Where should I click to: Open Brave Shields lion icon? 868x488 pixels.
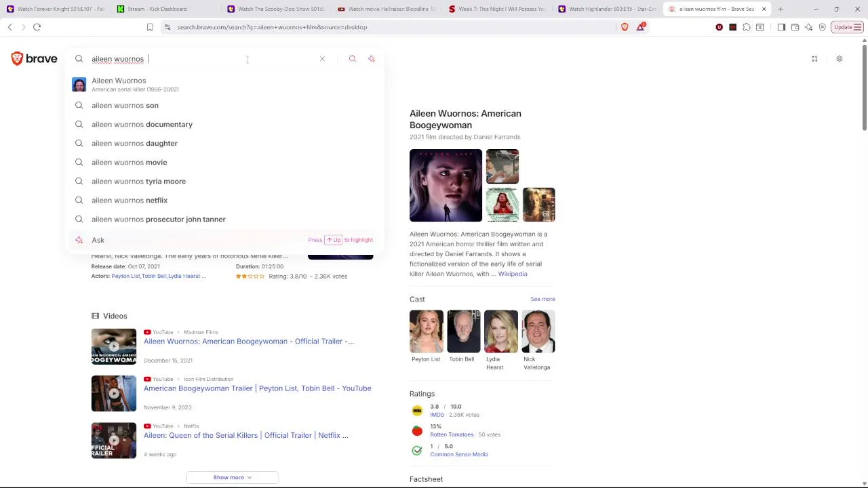pyautogui.click(x=625, y=27)
